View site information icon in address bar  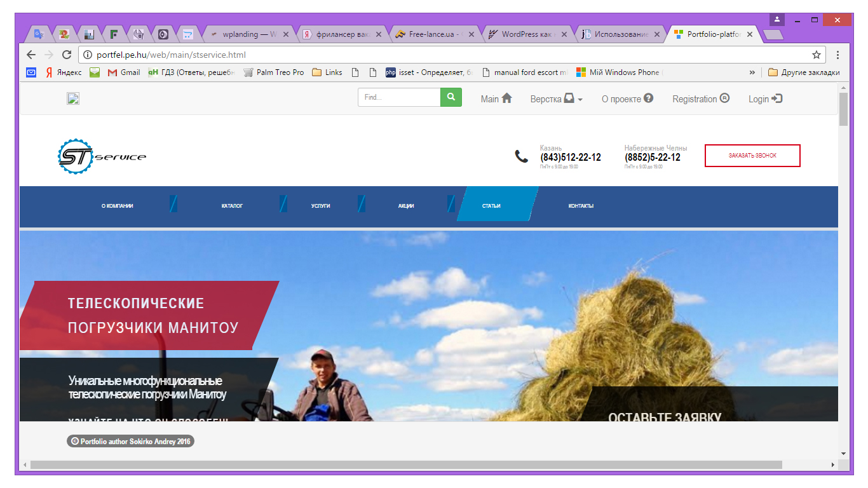(88, 55)
